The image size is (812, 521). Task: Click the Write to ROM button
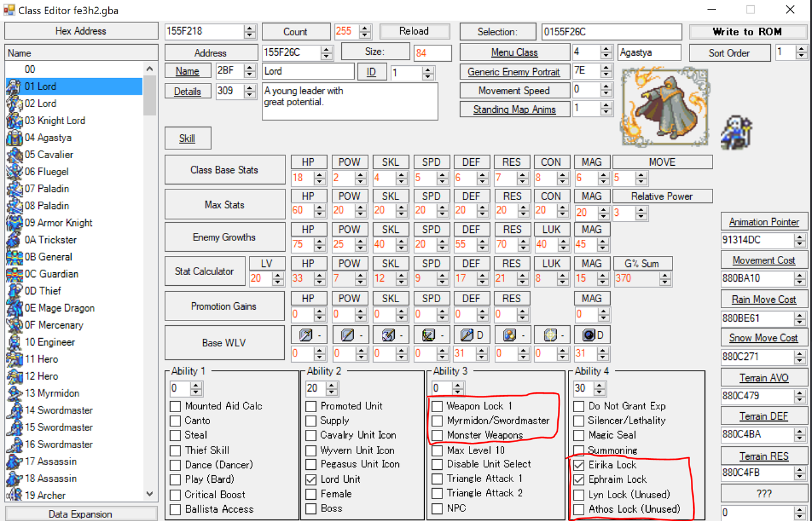click(x=748, y=31)
